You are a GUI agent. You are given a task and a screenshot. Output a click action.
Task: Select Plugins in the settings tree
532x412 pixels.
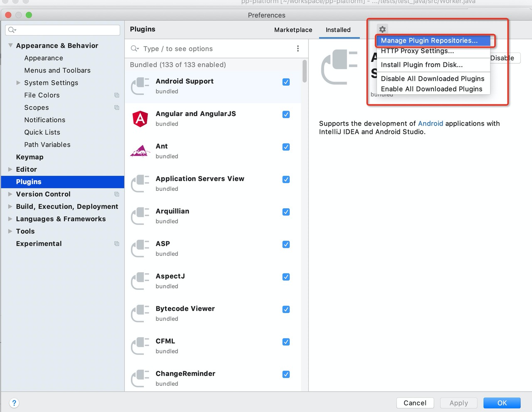pyautogui.click(x=63, y=182)
